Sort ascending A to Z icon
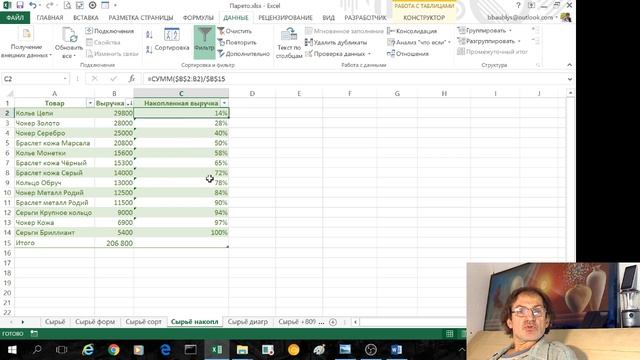The image size is (640, 360). (149, 36)
